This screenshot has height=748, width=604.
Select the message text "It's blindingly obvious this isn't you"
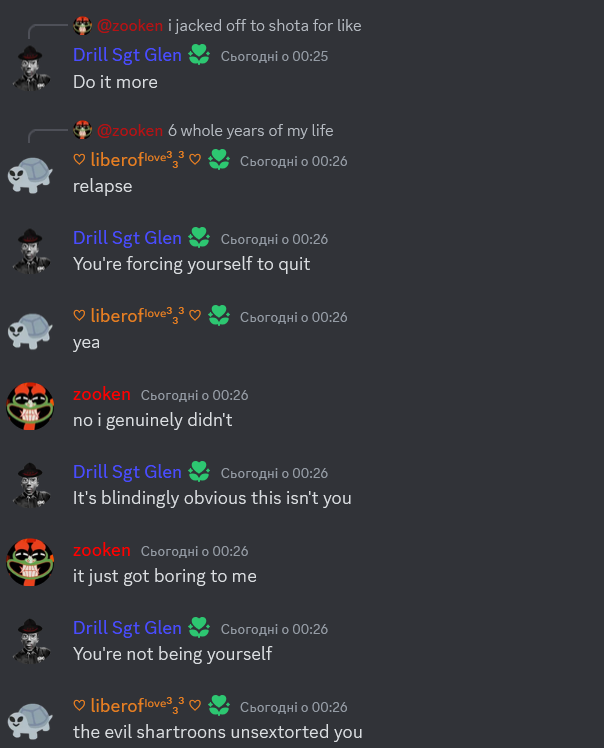click(212, 498)
